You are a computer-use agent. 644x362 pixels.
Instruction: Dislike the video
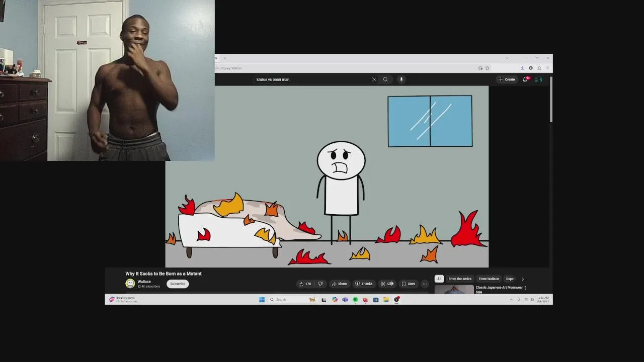tap(320, 284)
